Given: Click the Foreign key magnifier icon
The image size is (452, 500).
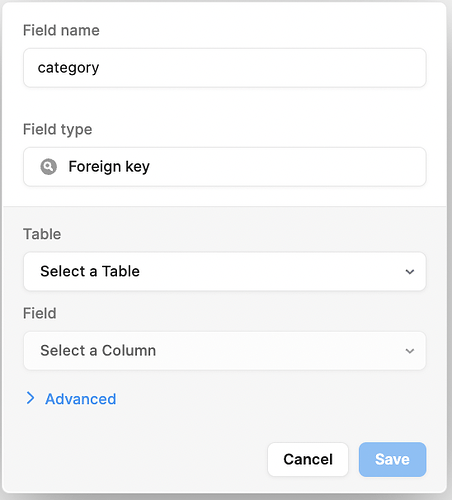Looking at the screenshot, I should 49,166.
